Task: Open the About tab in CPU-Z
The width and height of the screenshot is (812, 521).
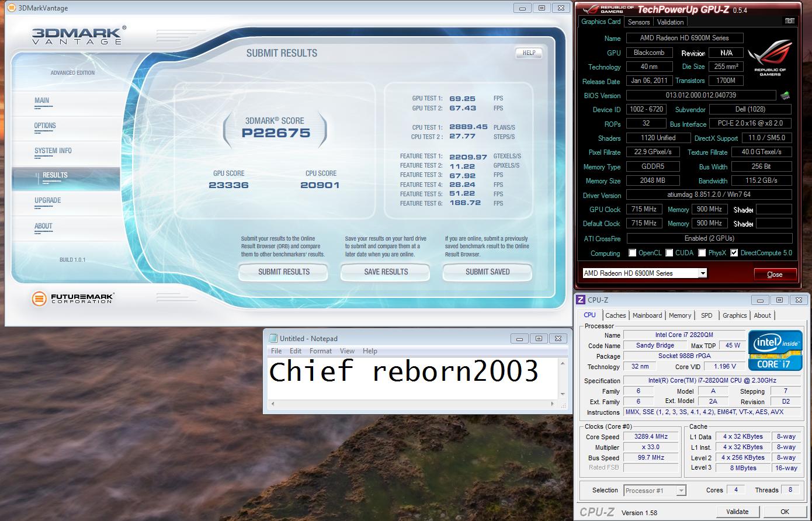Action: click(762, 315)
